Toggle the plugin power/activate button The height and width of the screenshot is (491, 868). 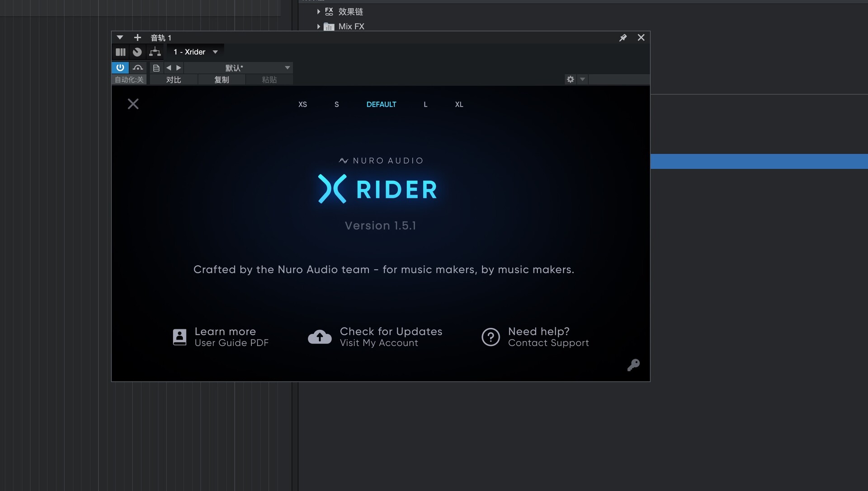120,68
